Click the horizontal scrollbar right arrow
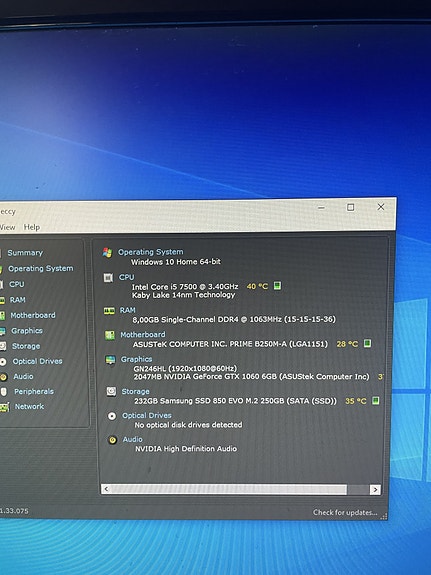 (x=375, y=489)
